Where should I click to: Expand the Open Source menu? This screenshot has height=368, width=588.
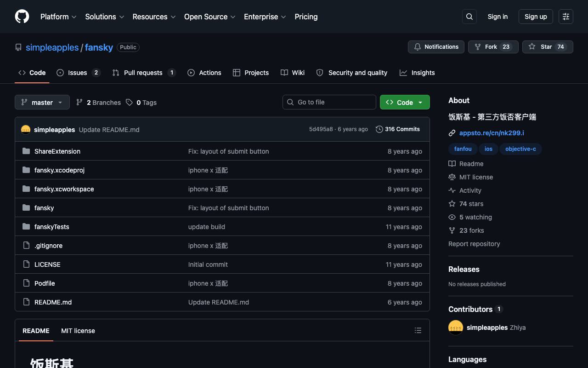tap(210, 17)
